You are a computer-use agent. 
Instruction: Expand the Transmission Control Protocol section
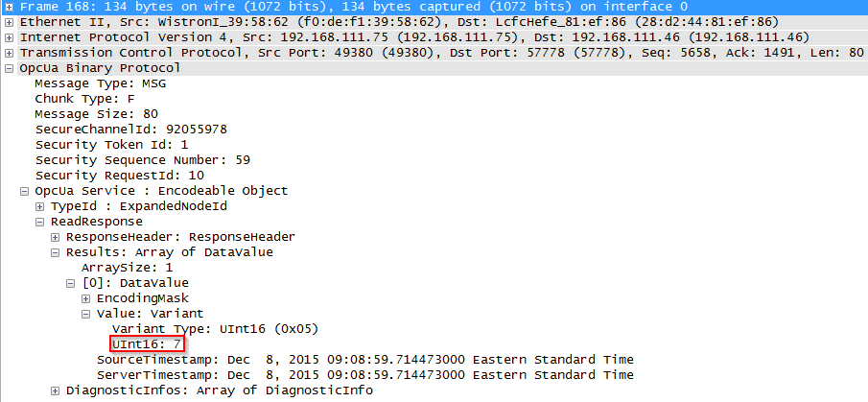(x=9, y=53)
